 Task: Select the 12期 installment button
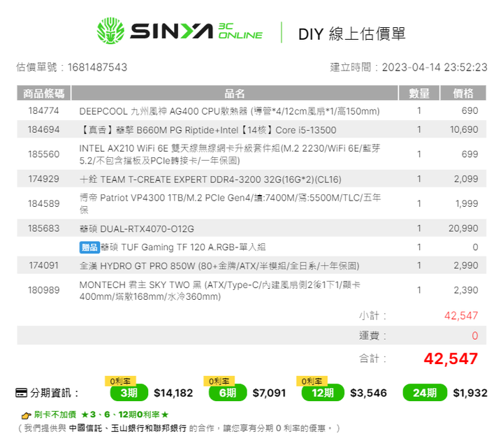tap(323, 393)
